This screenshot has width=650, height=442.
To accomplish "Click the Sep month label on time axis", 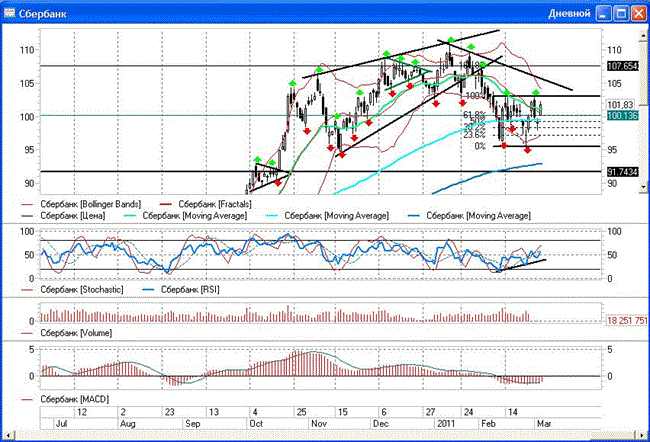I will pos(193,424).
